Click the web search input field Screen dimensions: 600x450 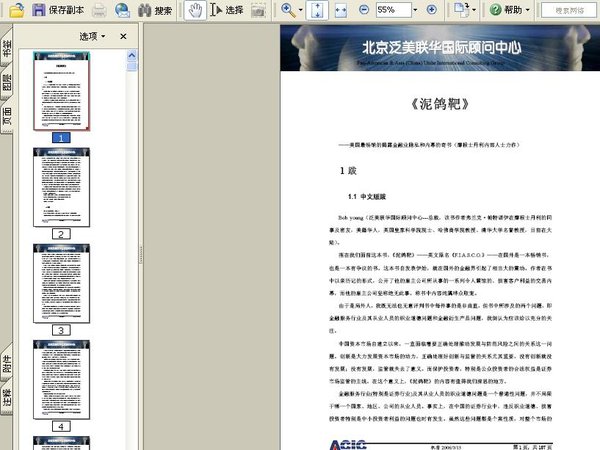click(569, 10)
